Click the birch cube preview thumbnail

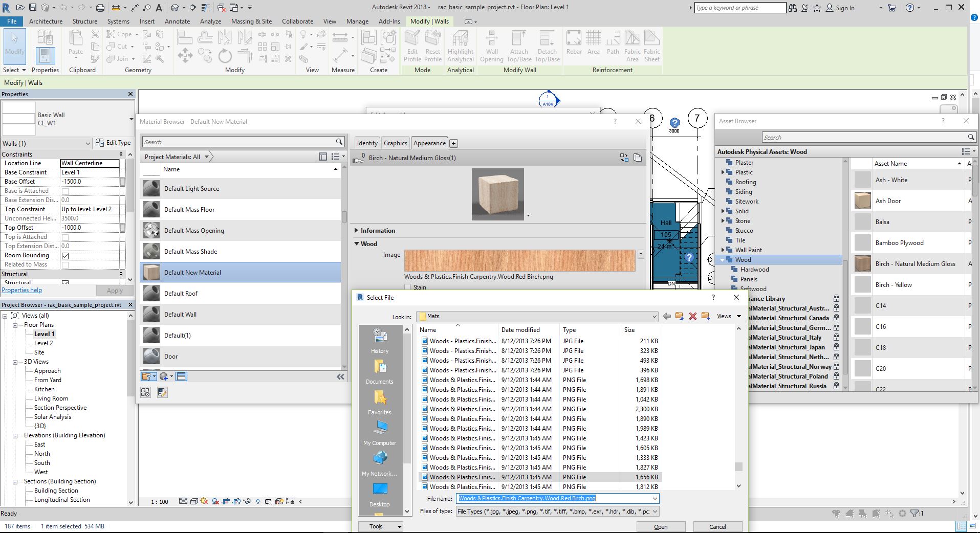(x=498, y=194)
